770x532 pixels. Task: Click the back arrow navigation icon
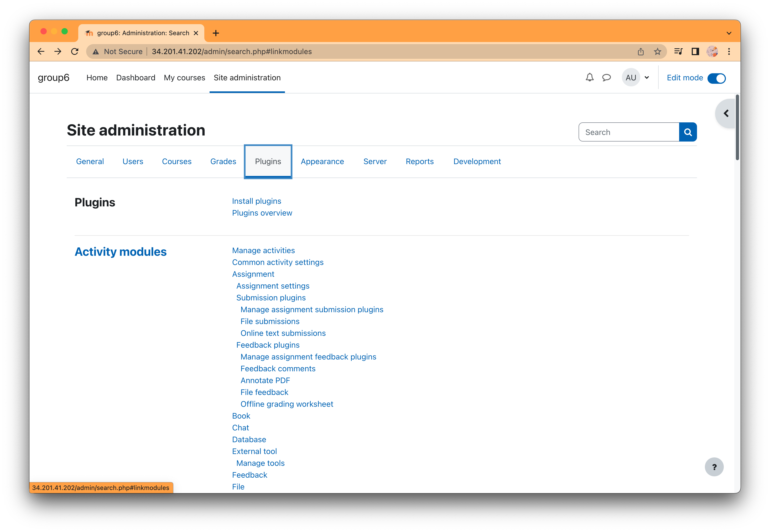[x=40, y=51]
